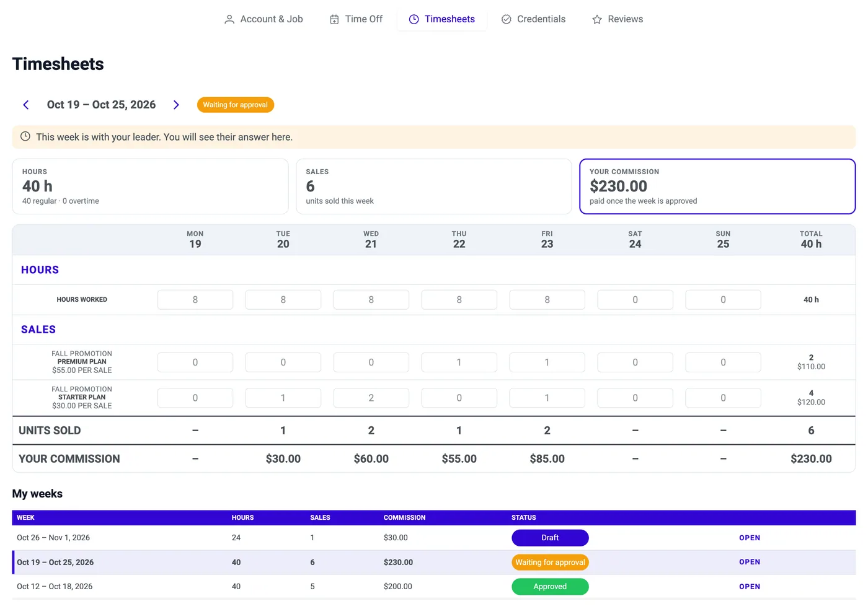868x609 pixels.
Task: Click the star icon beside Reviews
Action: 597,19
